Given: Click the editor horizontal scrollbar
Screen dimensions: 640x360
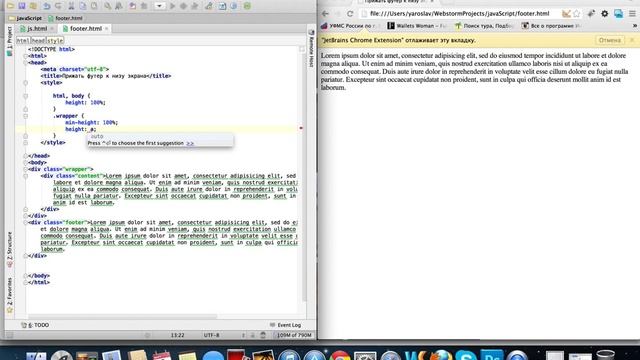Looking at the screenshot, I should pos(122,317).
